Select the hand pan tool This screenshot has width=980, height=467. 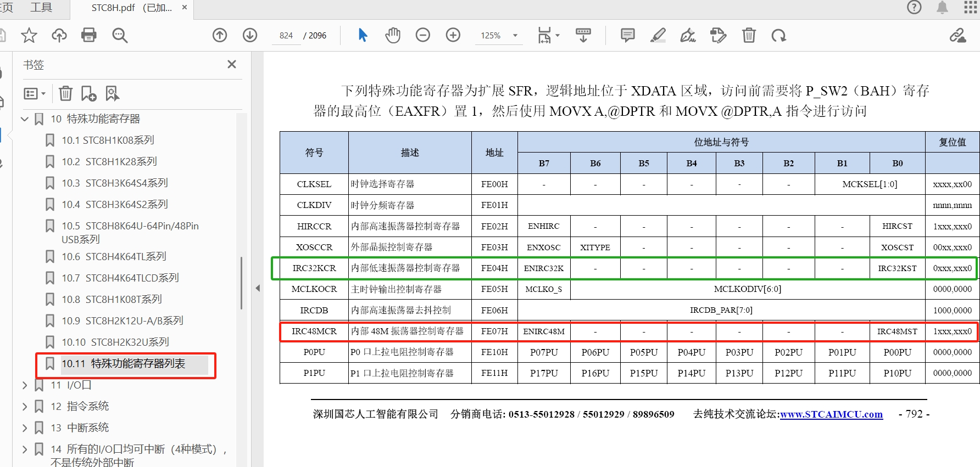coord(393,36)
